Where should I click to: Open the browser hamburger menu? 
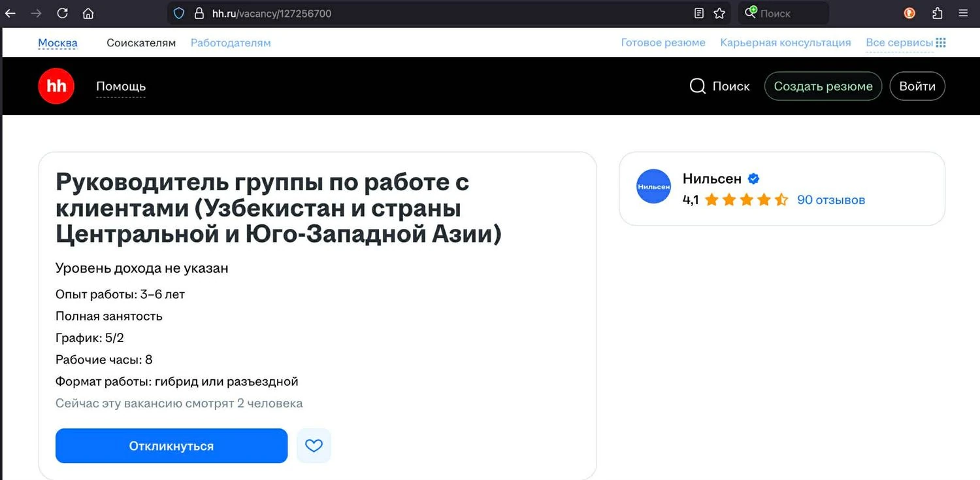pyautogui.click(x=963, y=13)
